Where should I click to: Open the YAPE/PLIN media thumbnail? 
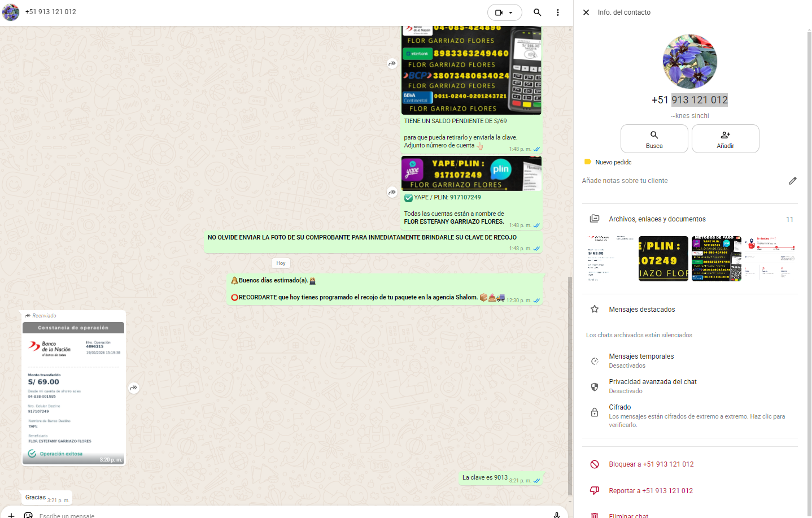click(663, 259)
